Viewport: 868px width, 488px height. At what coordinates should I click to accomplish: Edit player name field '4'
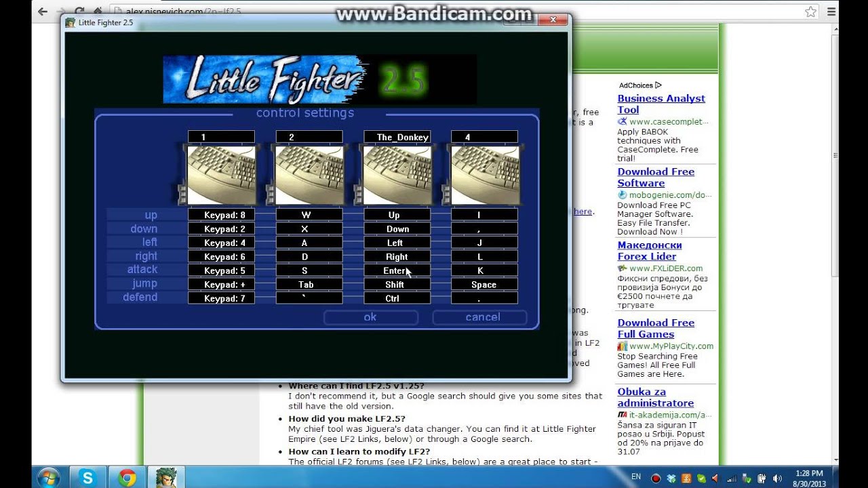(x=485, y=137)
